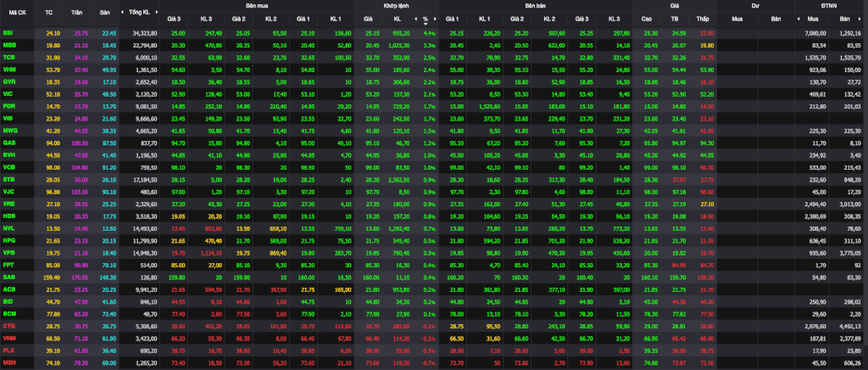868x370 pixels.
Task: Click the Bên bán group header
Action: coord(536,4)
